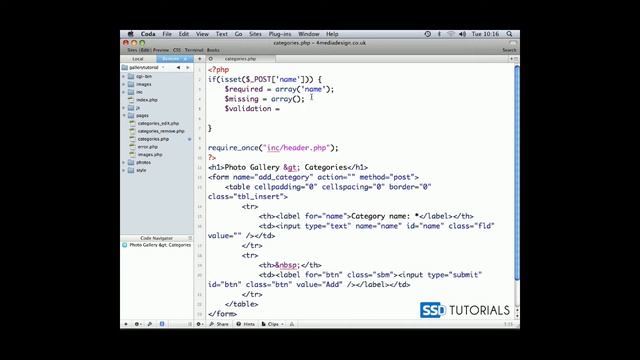This screenshot has width=640, height=360.
Task: Open the Window menu
Action: (x=308, y=34)
